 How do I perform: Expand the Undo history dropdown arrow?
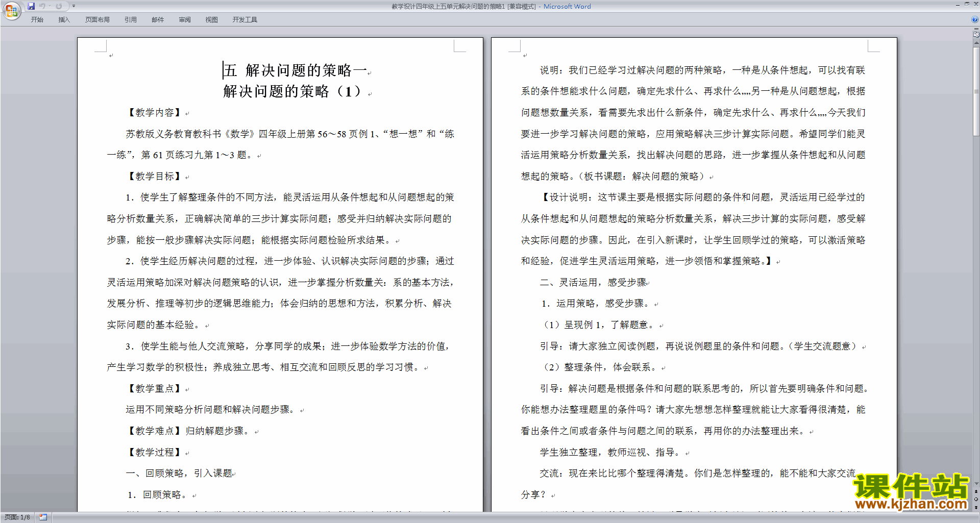tap(50, 6)
